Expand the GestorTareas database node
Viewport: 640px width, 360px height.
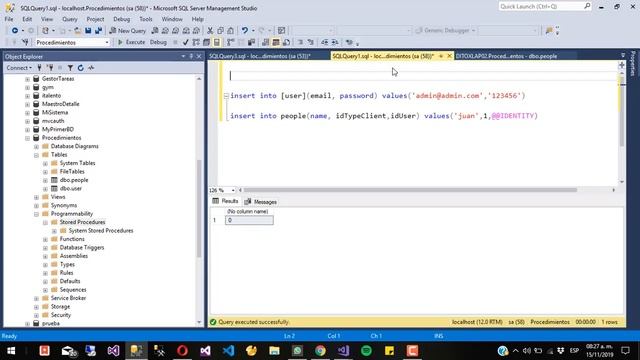pyautogui.click(x=27, y=79)
